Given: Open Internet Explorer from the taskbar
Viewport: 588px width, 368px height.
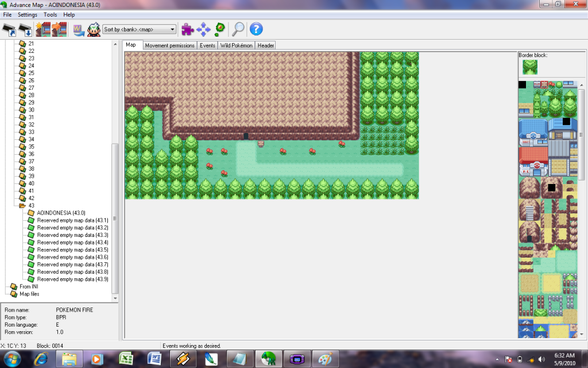Looking at the screenshot, I should coord(41,359).
